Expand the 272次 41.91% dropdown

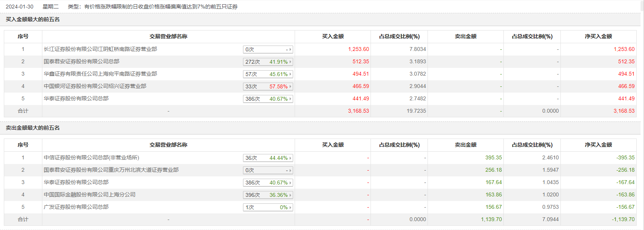tap(268, 62)
